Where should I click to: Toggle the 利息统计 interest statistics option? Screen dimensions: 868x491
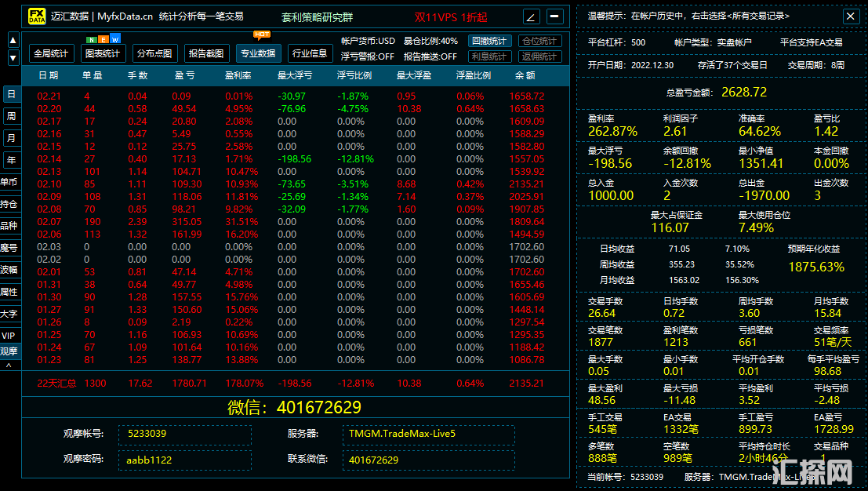pos(490,56)
